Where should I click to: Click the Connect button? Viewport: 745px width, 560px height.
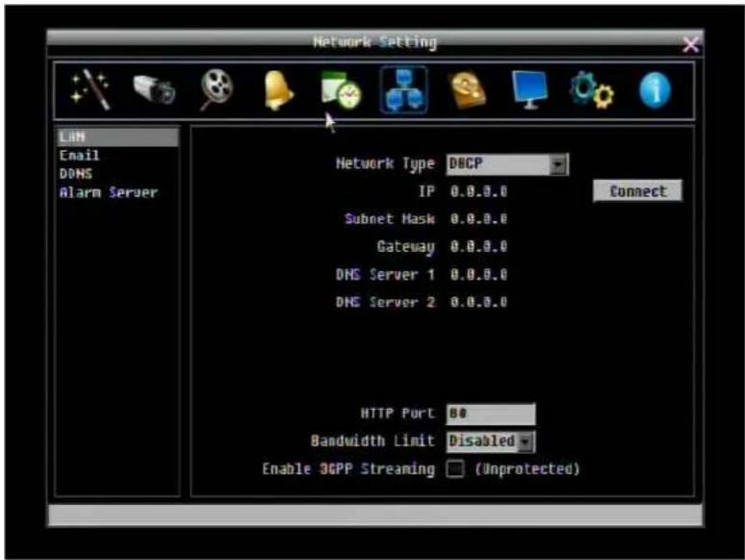(x=637, y=191)
